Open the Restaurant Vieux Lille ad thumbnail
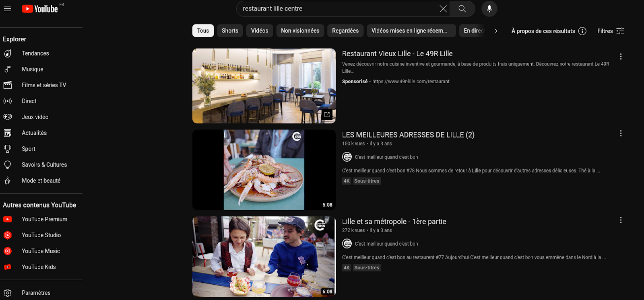Image resolution: width=644 pixels, height=300 pixels. click(x=264, y=86)
